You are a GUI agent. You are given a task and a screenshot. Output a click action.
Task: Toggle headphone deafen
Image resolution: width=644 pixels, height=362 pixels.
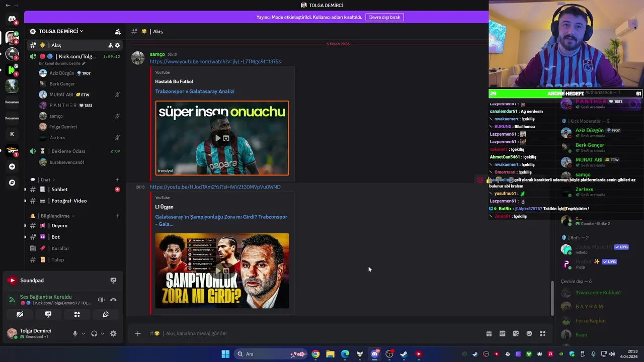pyautogui.click(x=94, y=333)
